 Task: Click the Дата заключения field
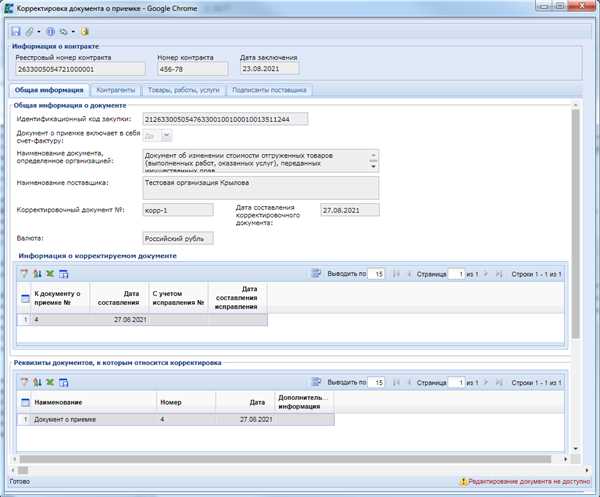click(x=269, y=69)
